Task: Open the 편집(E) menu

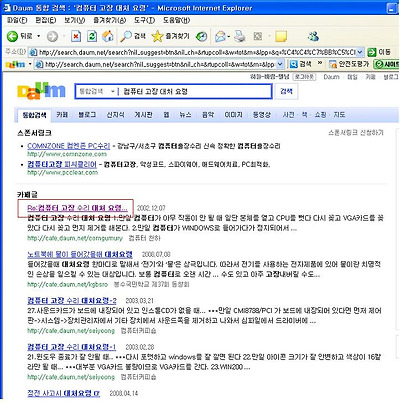Action: tap(46, 20)
